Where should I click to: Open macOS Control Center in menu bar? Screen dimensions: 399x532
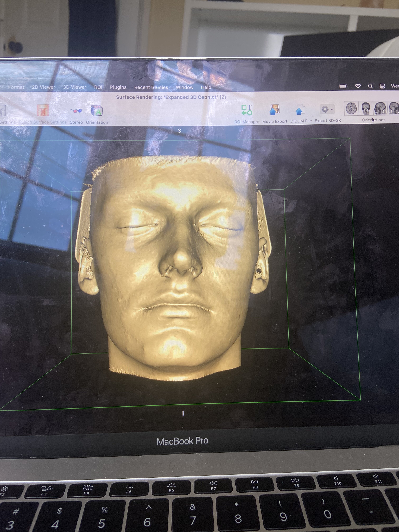(x=382, y=86)
